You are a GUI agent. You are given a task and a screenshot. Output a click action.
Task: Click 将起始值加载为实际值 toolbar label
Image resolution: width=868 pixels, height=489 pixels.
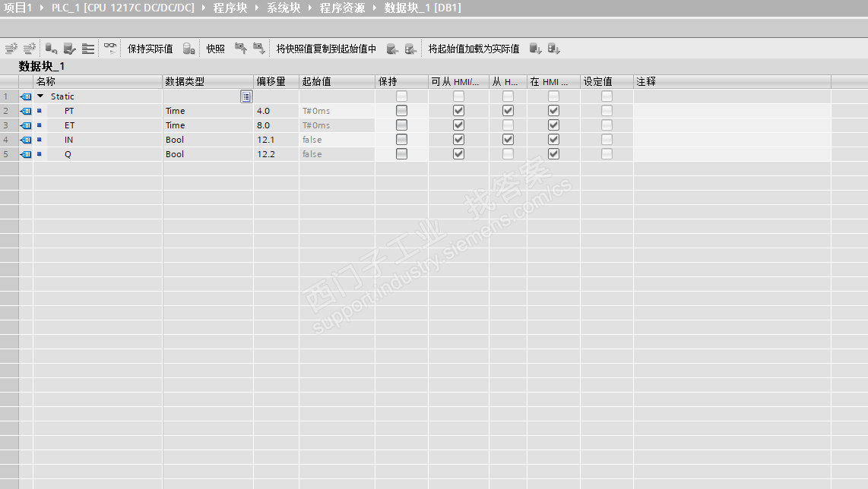click(x=474, y=49)
